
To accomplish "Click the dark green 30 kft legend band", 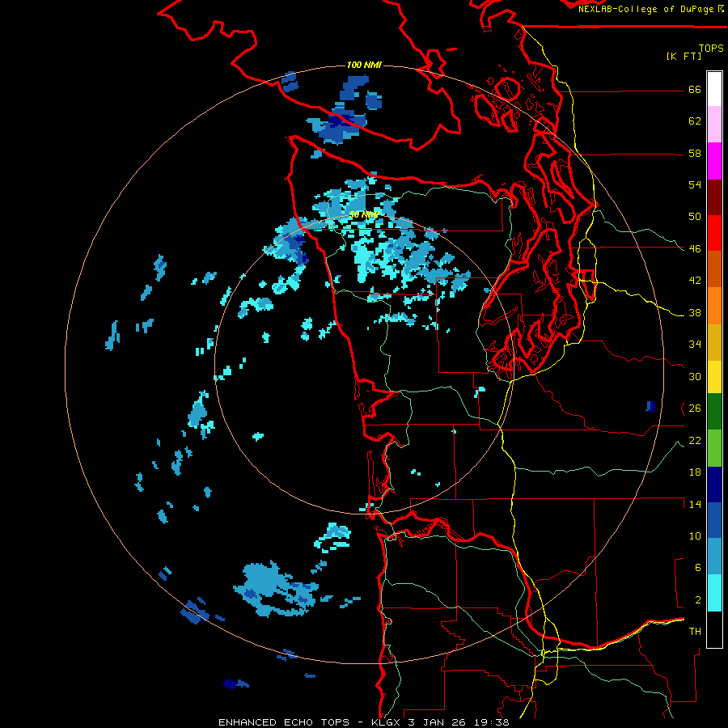I will [x=714, y=412].
